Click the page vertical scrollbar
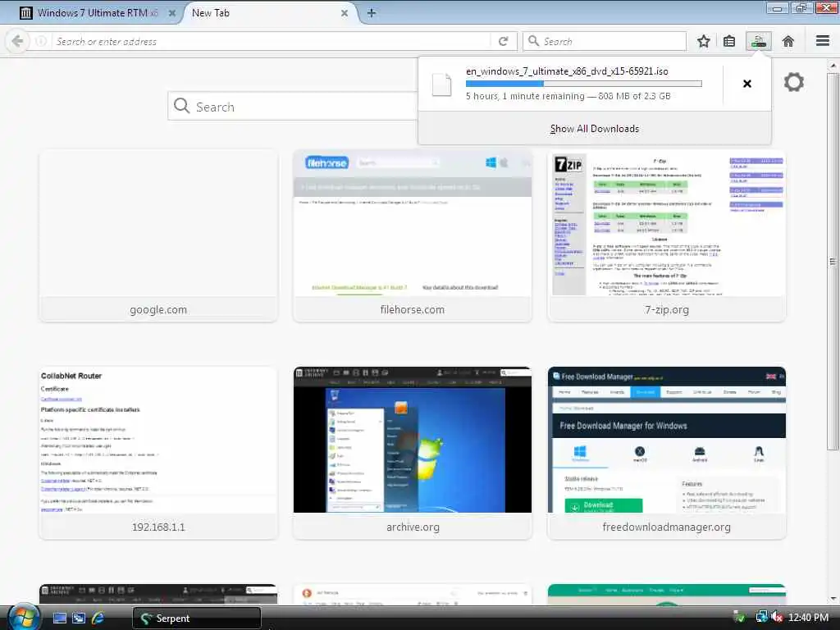The width and height of the screenshot is (840, 630). (833, 262)
